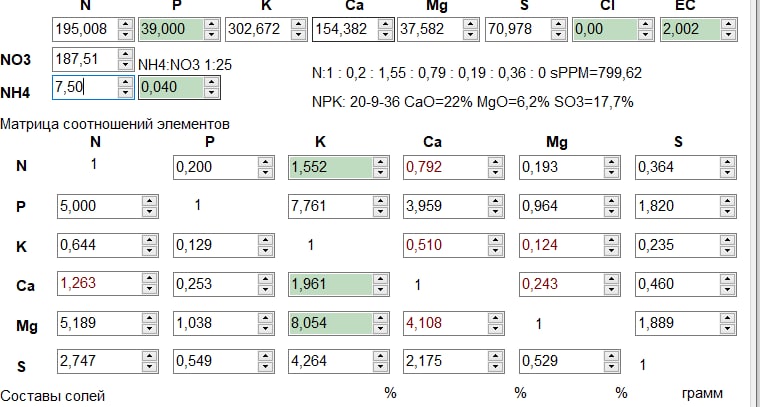Decrease the 0,529 matrix value stepper
Viewport: 760px width, 407px height.
pos(611,367)
